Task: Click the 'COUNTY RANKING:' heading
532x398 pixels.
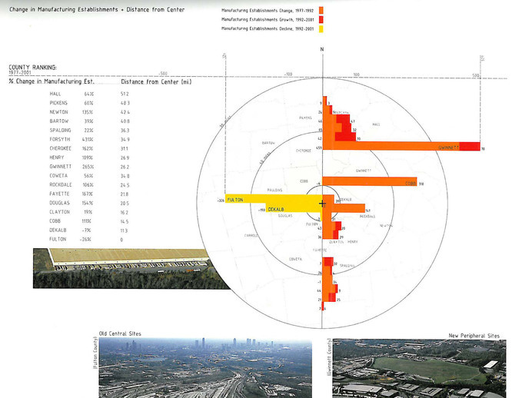Action: 32,67
